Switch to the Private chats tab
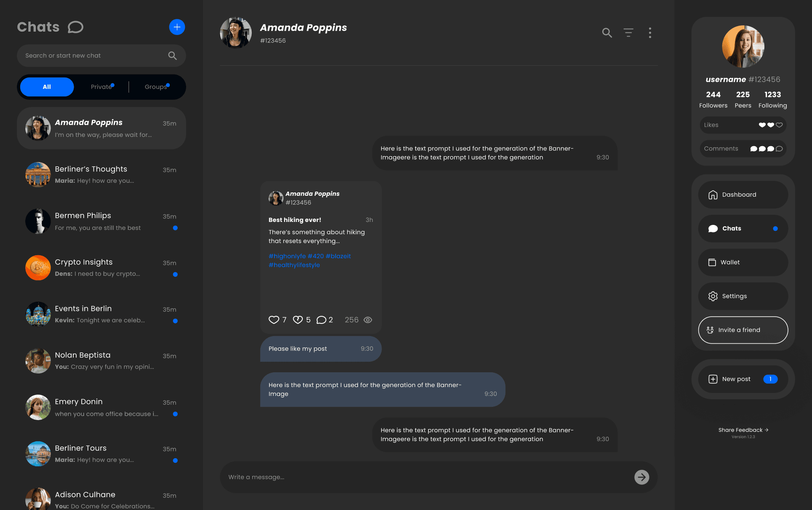 (101, 87)
